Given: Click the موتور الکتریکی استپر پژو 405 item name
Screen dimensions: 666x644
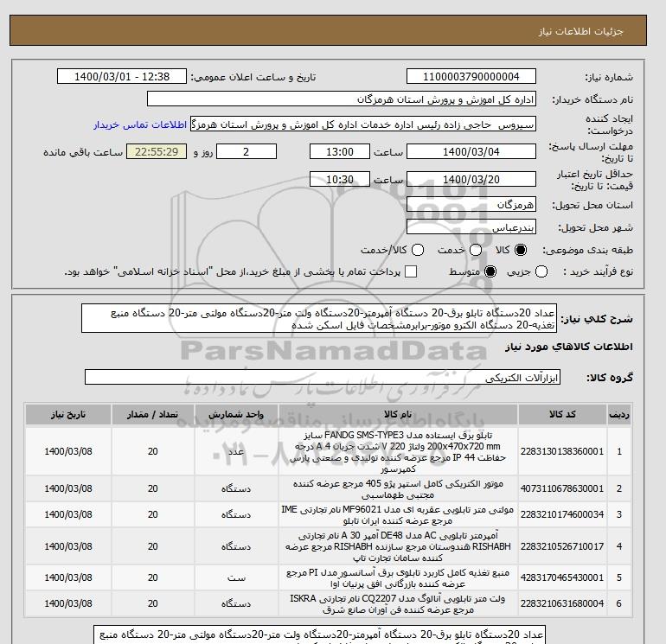Looking at the screenshot, I should [398, 489].
